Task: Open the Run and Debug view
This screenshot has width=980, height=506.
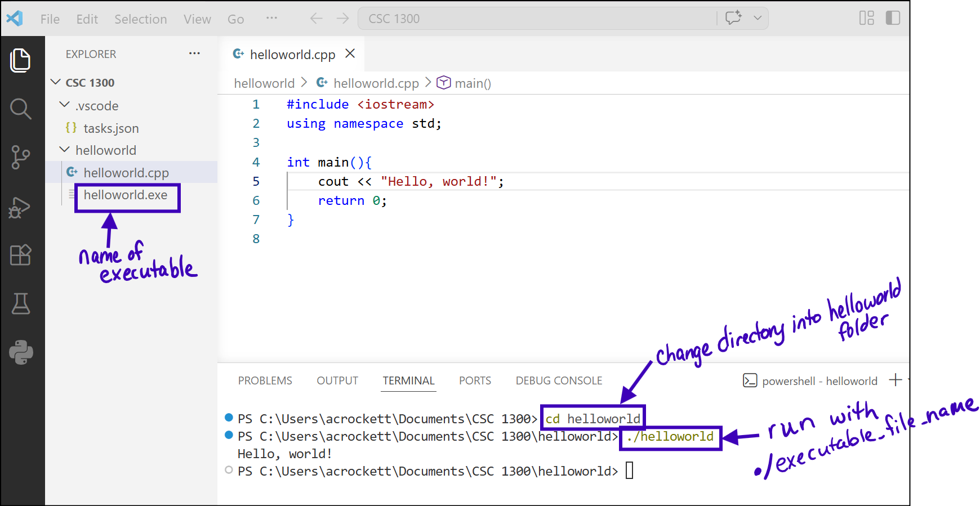Action: coord(20,207)
